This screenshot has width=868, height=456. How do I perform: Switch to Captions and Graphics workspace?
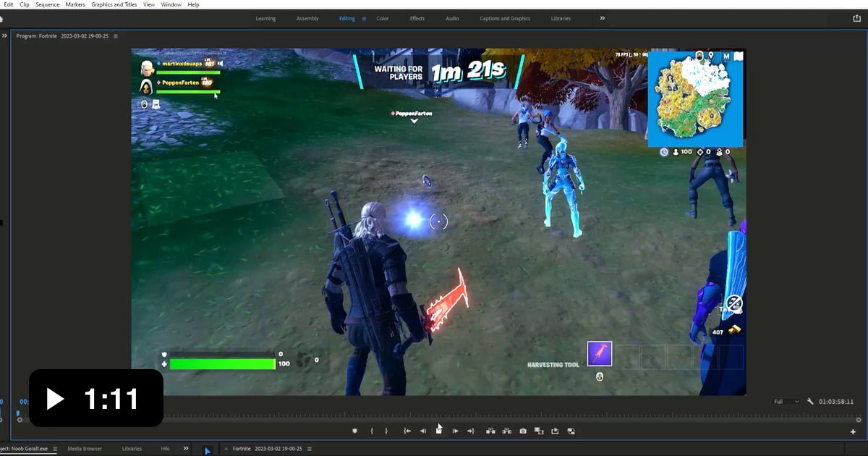pyautogui.click(x=505, y=18)
